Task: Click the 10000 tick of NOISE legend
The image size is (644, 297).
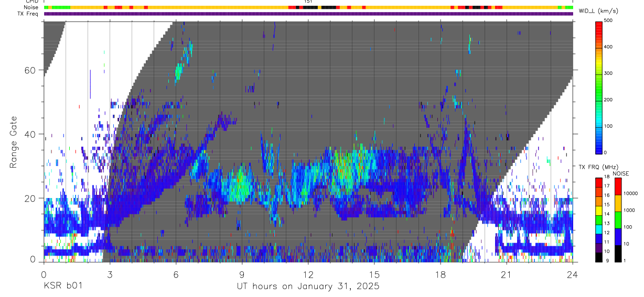Action: (630, 193)
